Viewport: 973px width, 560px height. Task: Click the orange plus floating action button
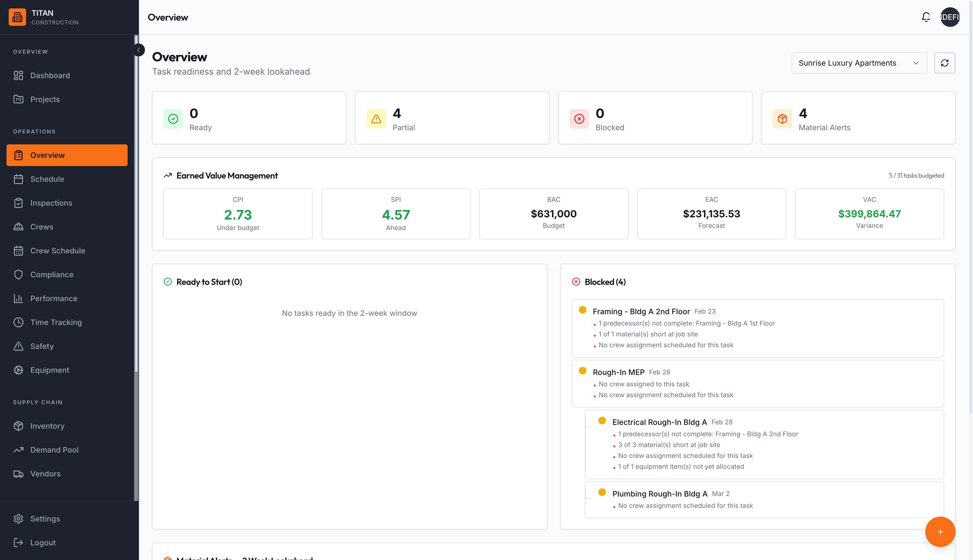[x=940, y=532]
